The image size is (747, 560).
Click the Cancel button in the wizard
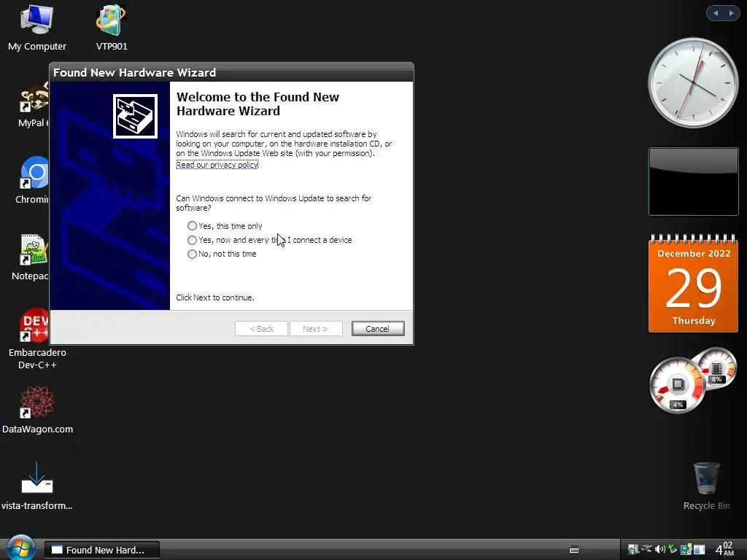coord(378,329)
